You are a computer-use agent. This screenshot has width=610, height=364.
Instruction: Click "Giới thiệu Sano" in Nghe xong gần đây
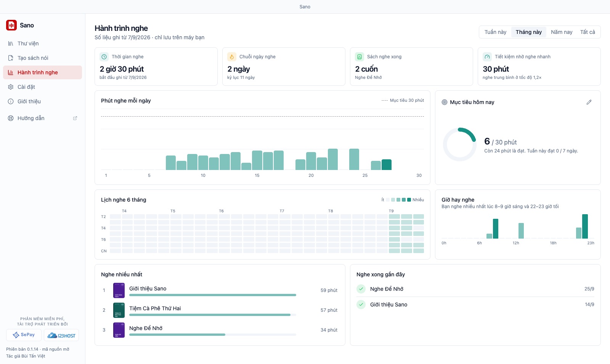coord(388,305)
